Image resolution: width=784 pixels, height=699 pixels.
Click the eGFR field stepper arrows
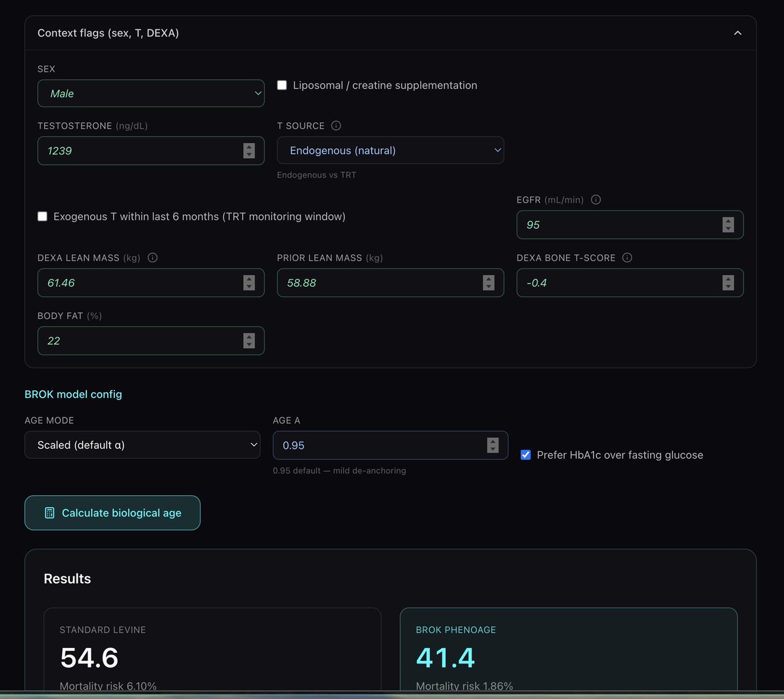tap(728, 225)
